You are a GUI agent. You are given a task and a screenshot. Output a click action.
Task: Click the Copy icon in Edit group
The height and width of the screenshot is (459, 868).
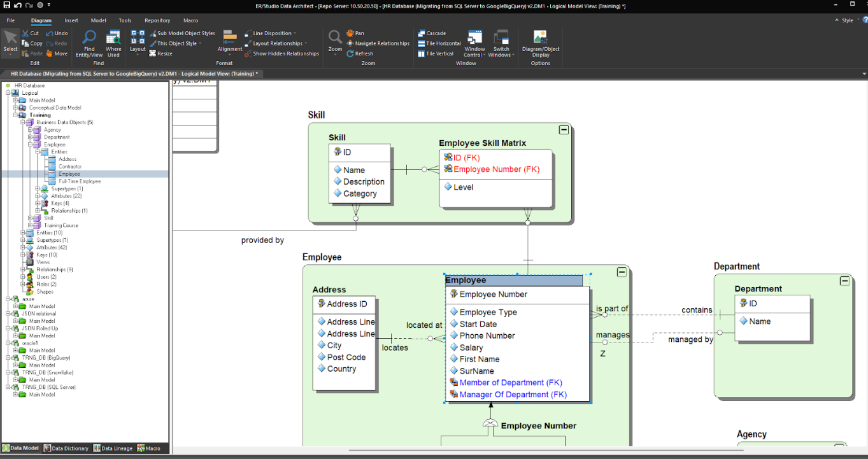pyautogui.click(x=25, y=43)
